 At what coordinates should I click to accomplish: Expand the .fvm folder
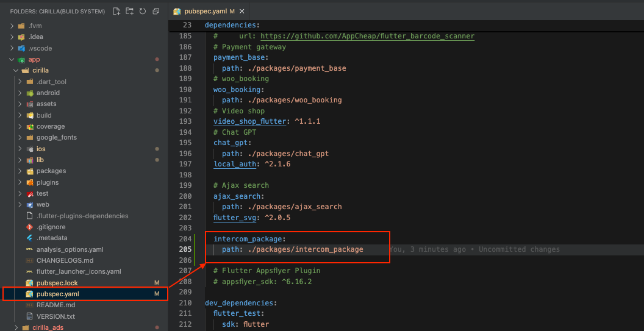pyautogui.click(x=12, y=26)
